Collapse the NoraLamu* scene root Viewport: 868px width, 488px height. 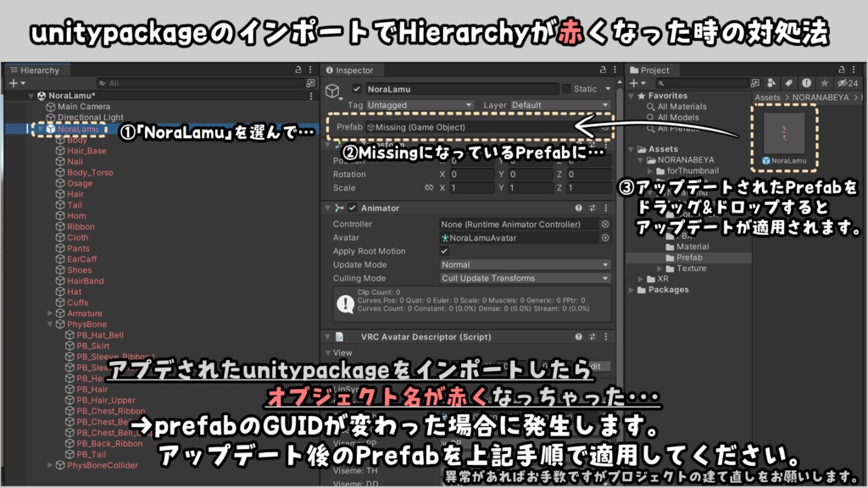(x=31, y=96)
